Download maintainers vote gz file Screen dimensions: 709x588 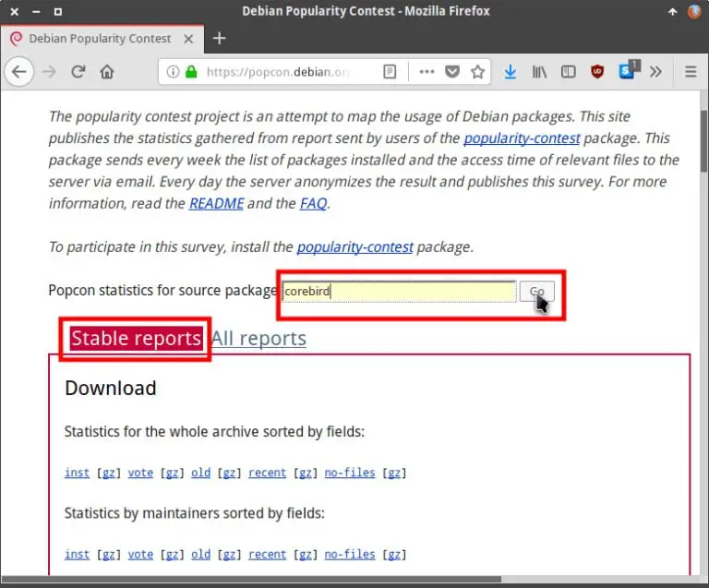pos(172,555)
